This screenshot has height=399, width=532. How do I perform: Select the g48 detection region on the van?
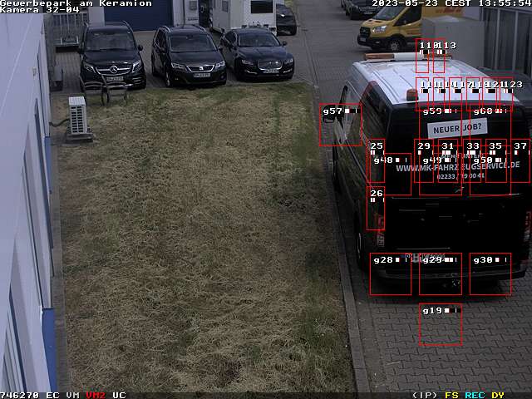390,174
